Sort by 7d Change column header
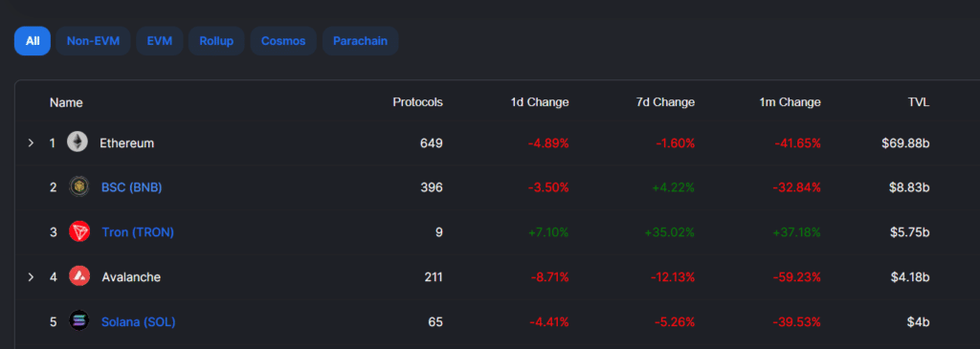 (x=666, y=102)
